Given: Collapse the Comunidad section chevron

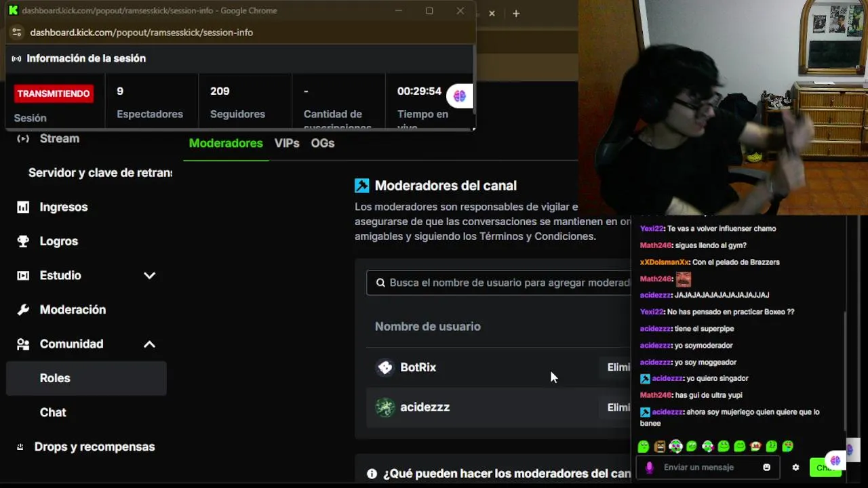Looking at the screenshot, I should pyautogui.click(x=149, y=344).
